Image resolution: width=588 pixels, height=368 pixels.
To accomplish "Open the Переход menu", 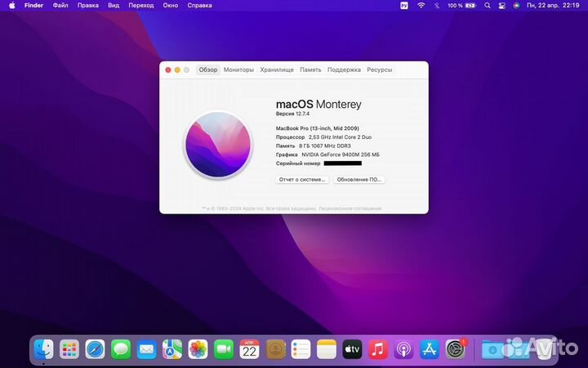I will pos(141,5).
